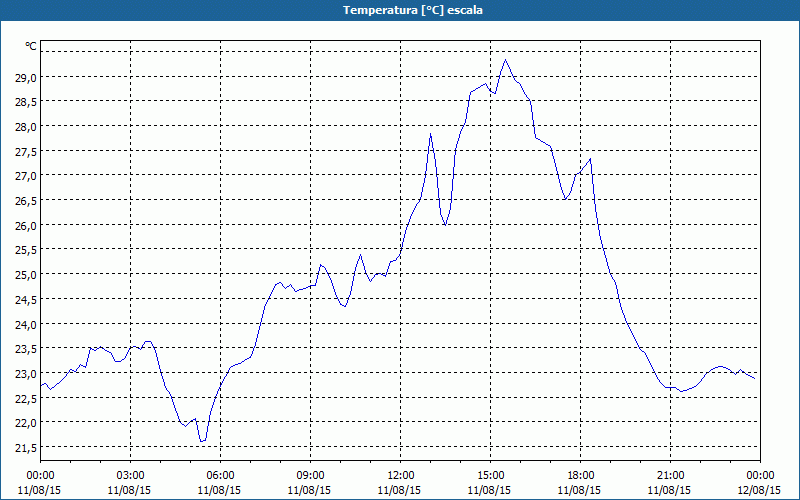Pick the 26,5 temperature axis label
This screenshot has width=800, height=500.
coord(28,201)
